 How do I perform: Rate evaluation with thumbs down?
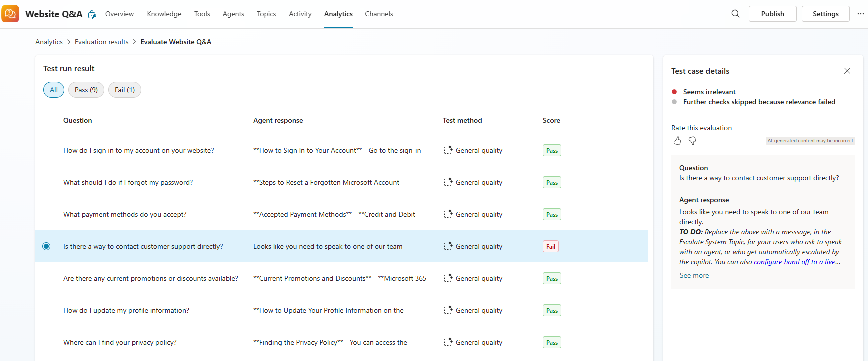pyautogui.click(x=692, y=141)
